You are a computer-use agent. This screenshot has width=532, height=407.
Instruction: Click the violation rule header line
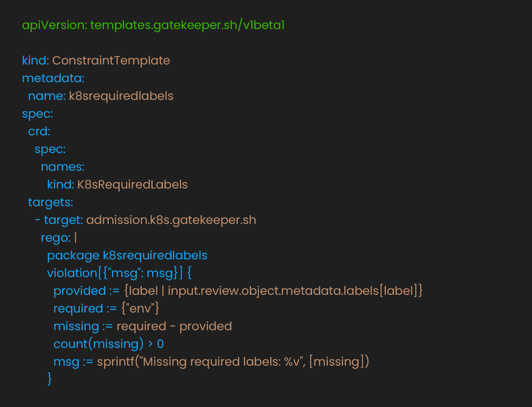coord(120,273)
